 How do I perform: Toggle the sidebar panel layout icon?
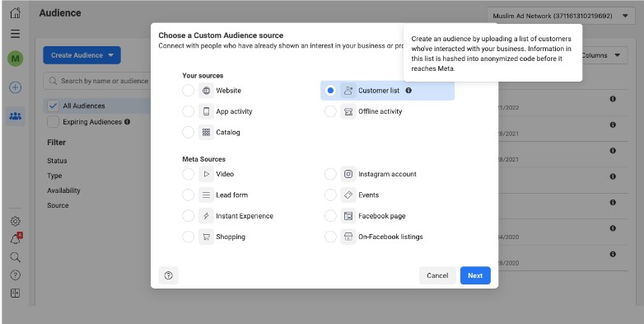pyautogui.click(x=15, y=293)
